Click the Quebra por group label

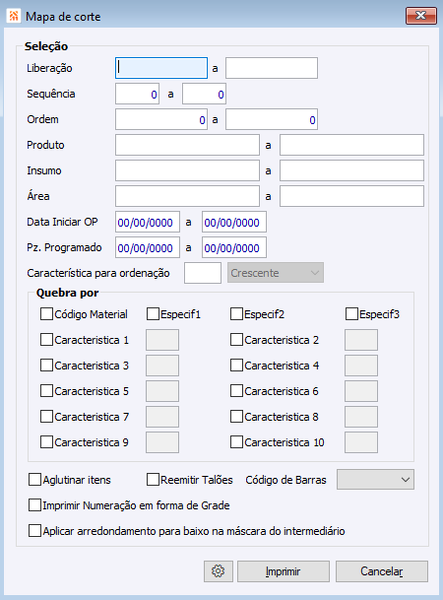pyautogui.click(x=67, y=293)
